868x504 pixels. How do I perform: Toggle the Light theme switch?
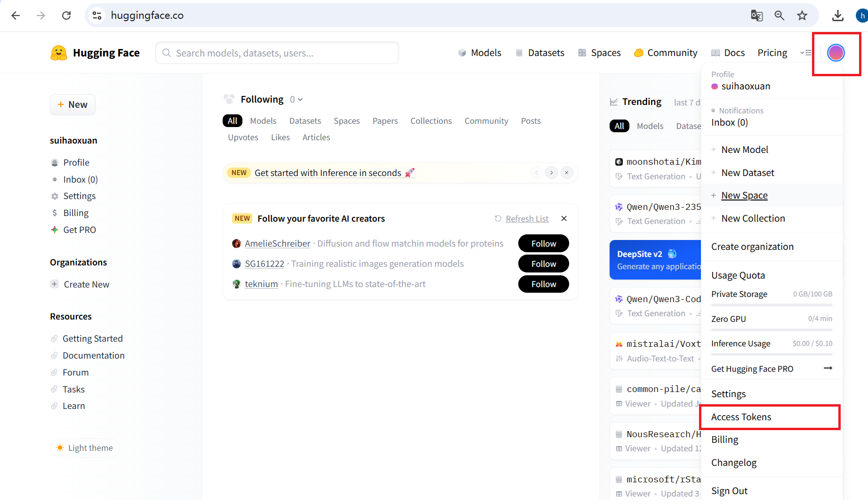tap(85, 448)
